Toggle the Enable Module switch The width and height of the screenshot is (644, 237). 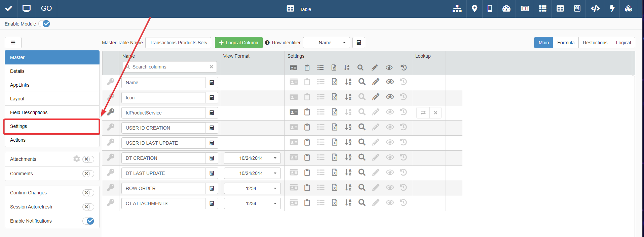44,24
